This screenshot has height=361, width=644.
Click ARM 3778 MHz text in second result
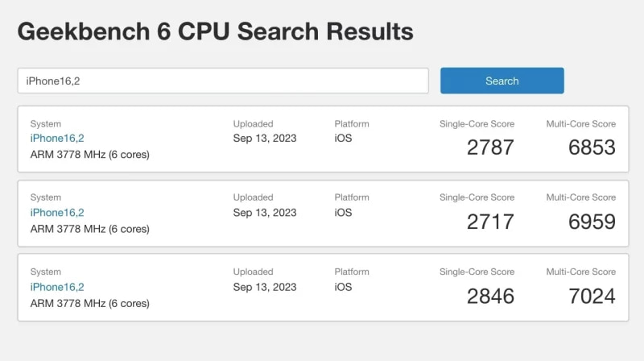[x=89, y=229]
